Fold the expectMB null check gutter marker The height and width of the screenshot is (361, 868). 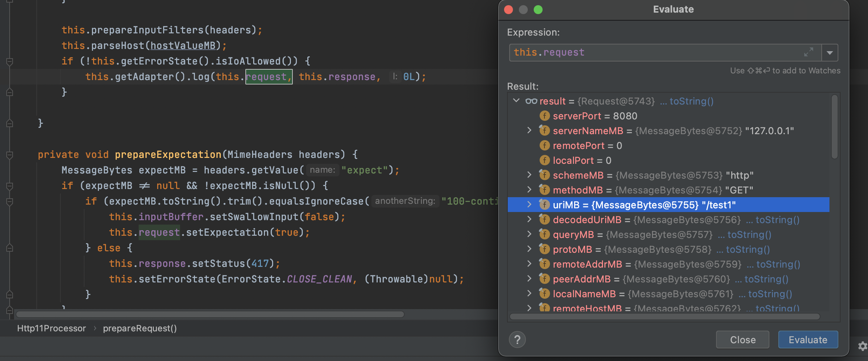point(10,186)
